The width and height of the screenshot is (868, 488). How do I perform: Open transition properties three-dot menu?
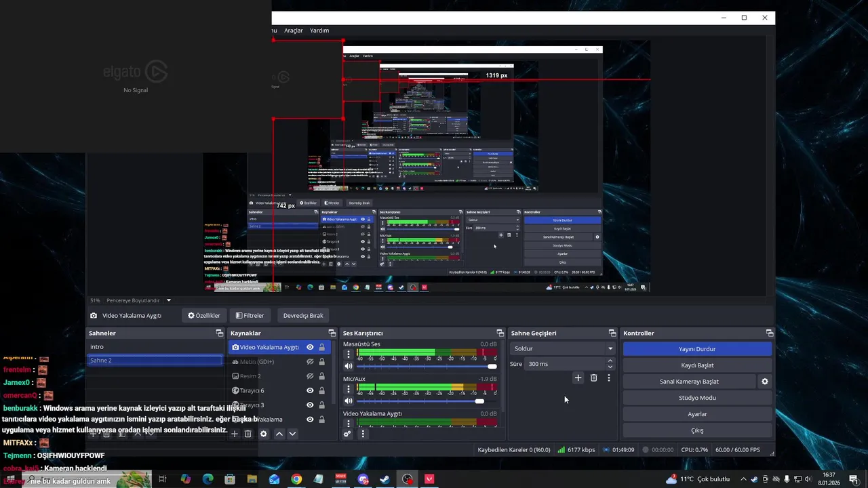coord(609,378)
